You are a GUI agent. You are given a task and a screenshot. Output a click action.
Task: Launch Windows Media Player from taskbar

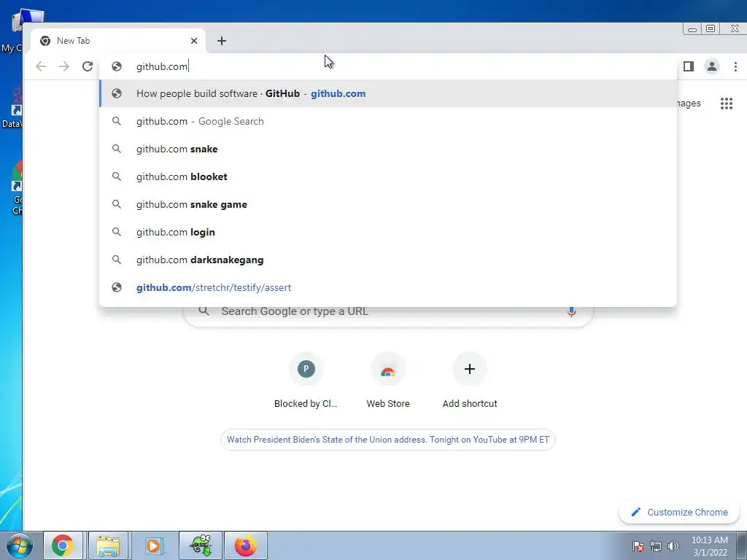click(x=153, y=545)
